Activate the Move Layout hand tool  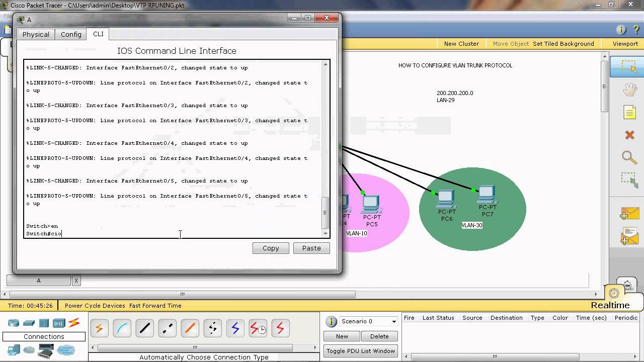pyautogui.click(x=629, y=90)
